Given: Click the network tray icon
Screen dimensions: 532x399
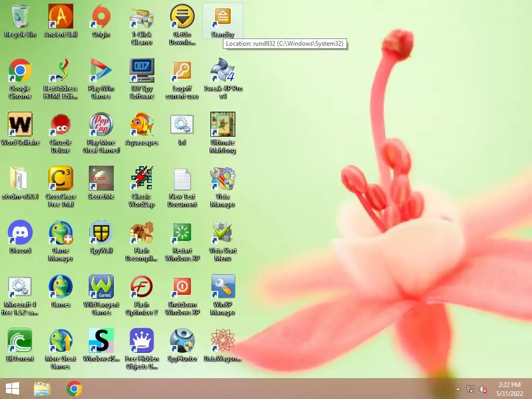Looking at the screenshot, I should [471, 389].
